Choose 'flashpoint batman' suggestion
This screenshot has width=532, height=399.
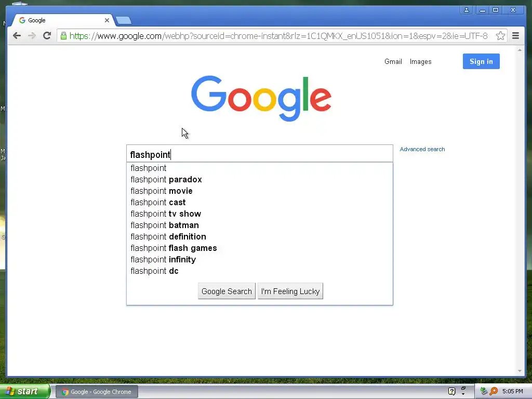pyautogui.click(x=260, y=225)
